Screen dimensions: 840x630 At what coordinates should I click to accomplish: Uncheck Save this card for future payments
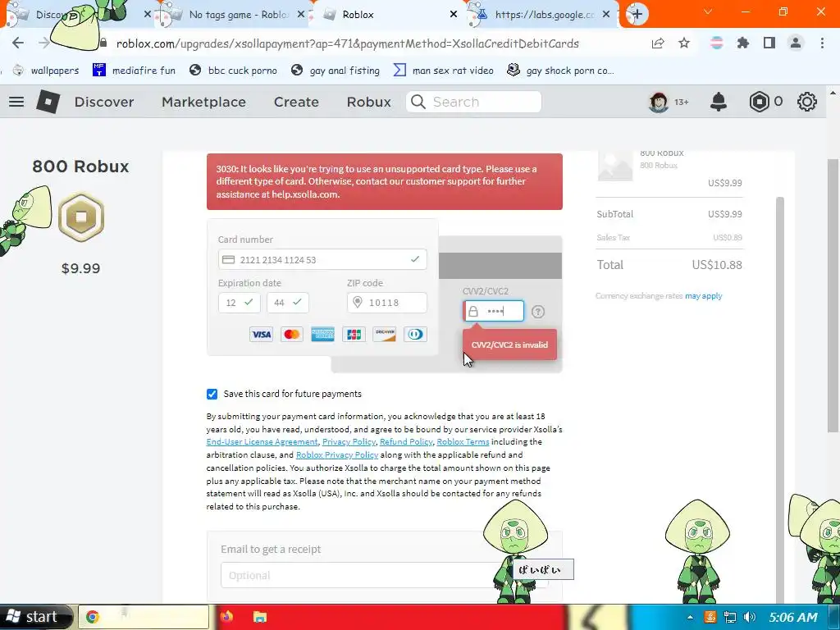(212, 395)
